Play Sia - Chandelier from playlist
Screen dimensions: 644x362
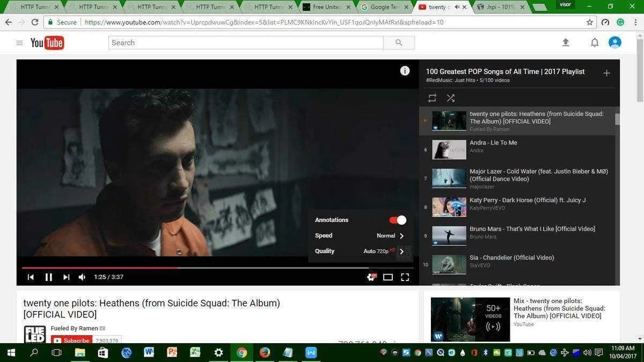click(x=517, y=264)
